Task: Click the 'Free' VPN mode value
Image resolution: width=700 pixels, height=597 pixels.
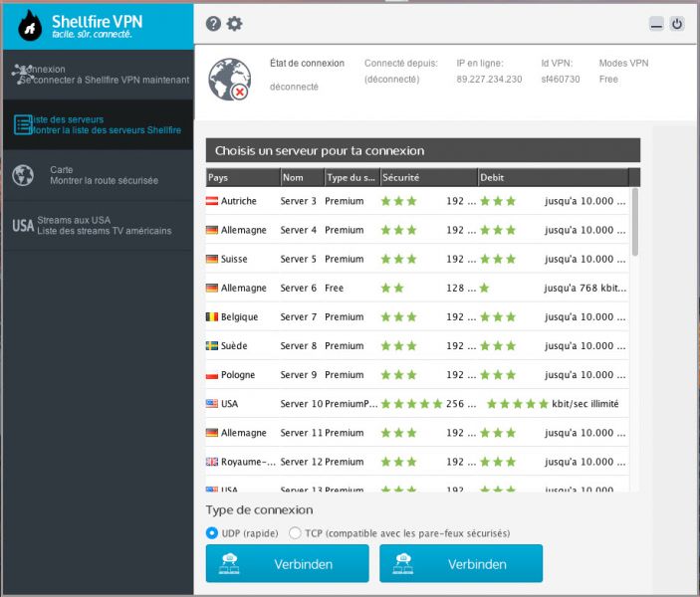Action: [608, 80]
